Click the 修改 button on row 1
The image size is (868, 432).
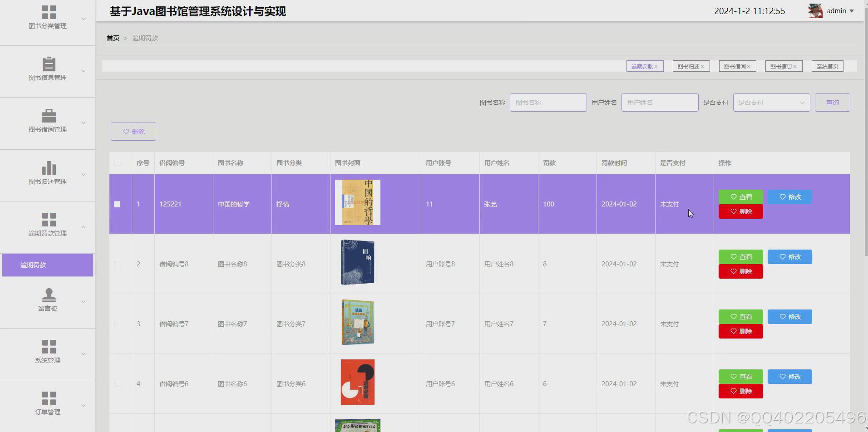pyautogui.click(x=789, y=196)
